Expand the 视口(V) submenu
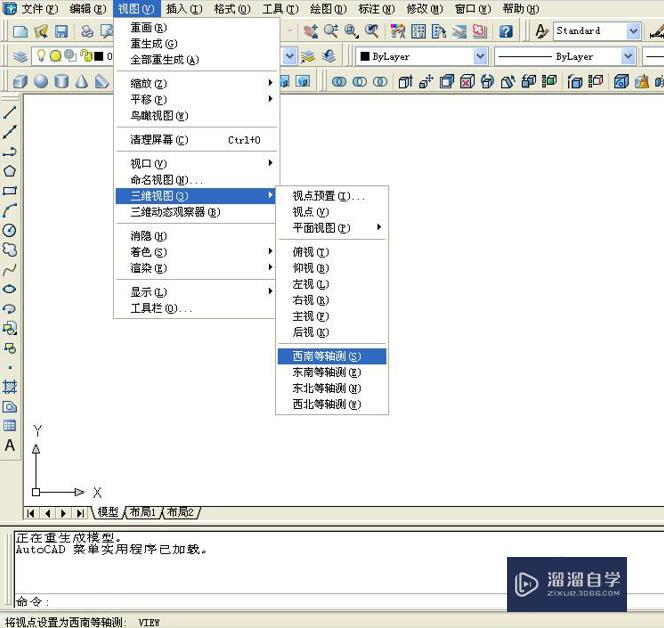 coord(196,163)
